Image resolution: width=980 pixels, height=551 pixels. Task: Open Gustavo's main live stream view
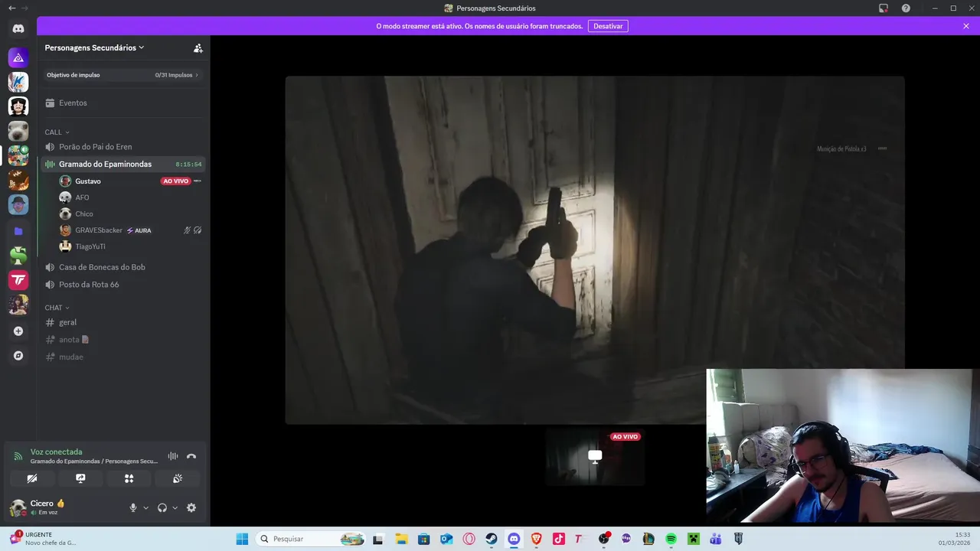(595, 249)
